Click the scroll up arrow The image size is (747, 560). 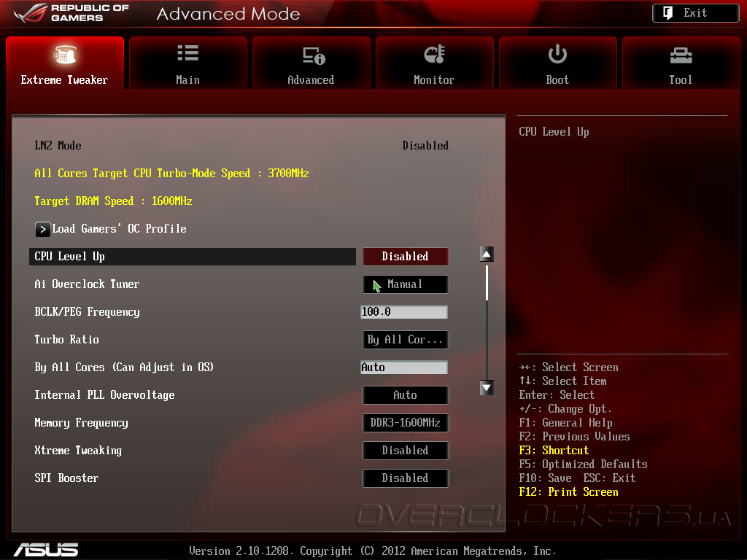487,254
